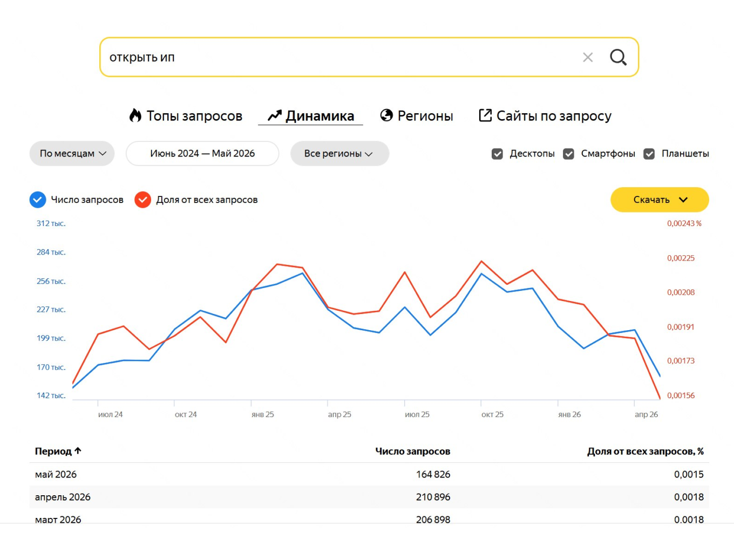This screenshot has height=560, width=734.
Task: Click the 142 тыс. axis value
Action: 51,395
